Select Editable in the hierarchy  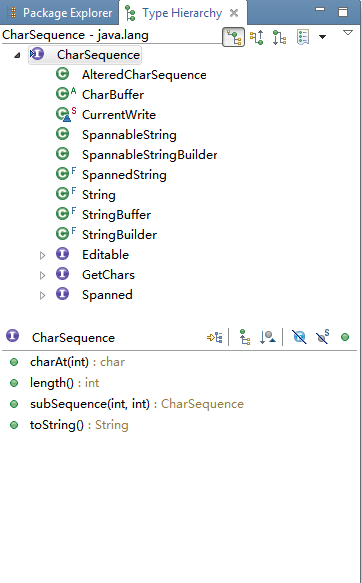click(x=105, y=255)
